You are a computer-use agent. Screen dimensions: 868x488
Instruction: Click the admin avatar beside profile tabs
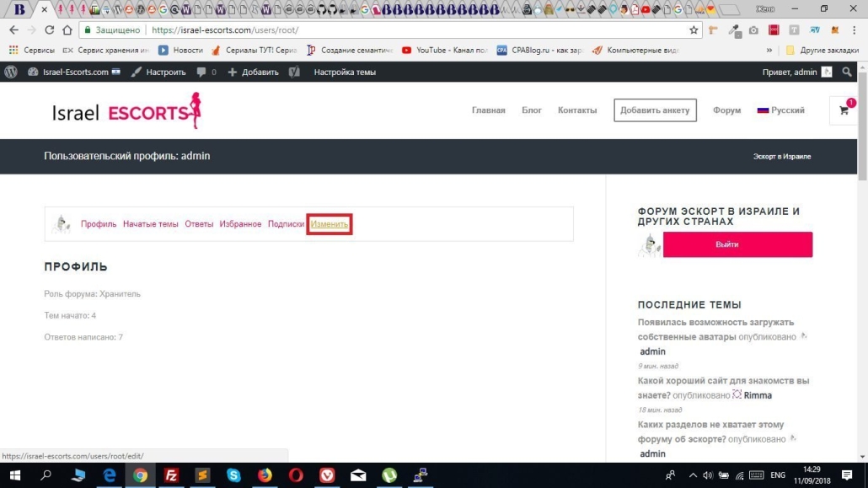61,224
